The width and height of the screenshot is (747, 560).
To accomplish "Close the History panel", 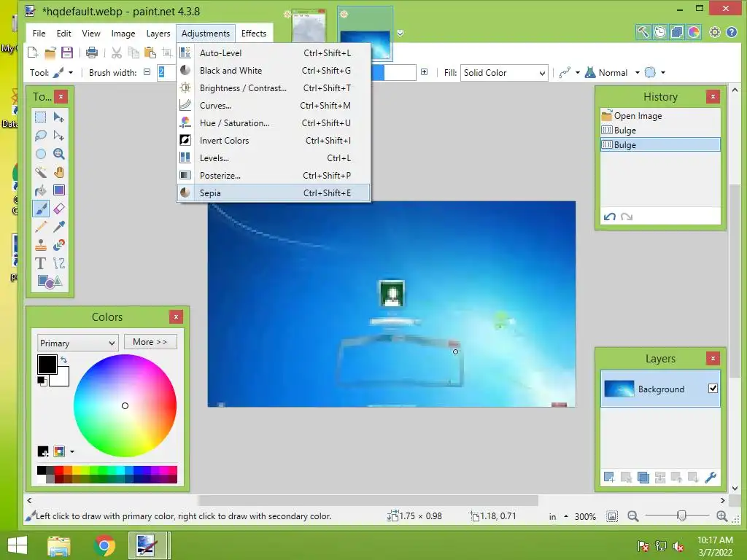I will (713, 97).
